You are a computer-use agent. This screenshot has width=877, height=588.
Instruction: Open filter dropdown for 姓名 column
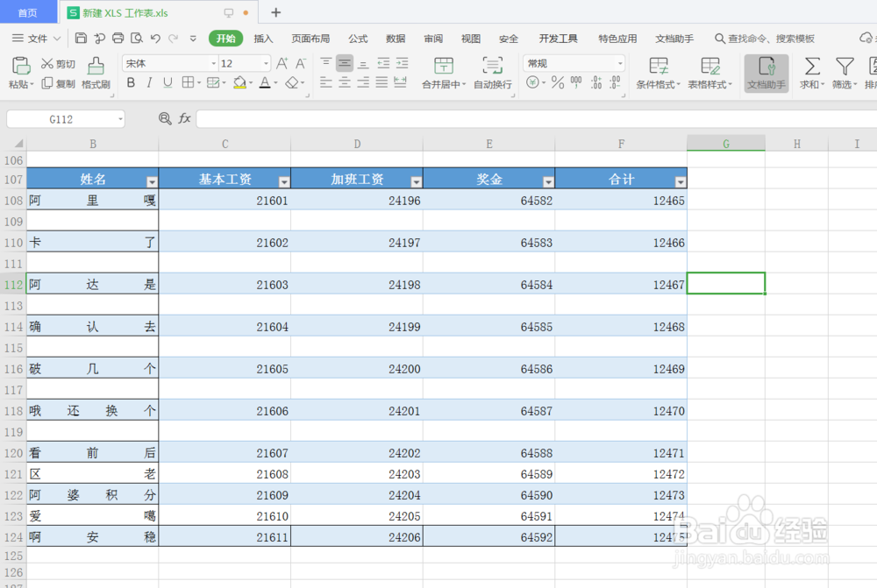[x=152, y=181]
